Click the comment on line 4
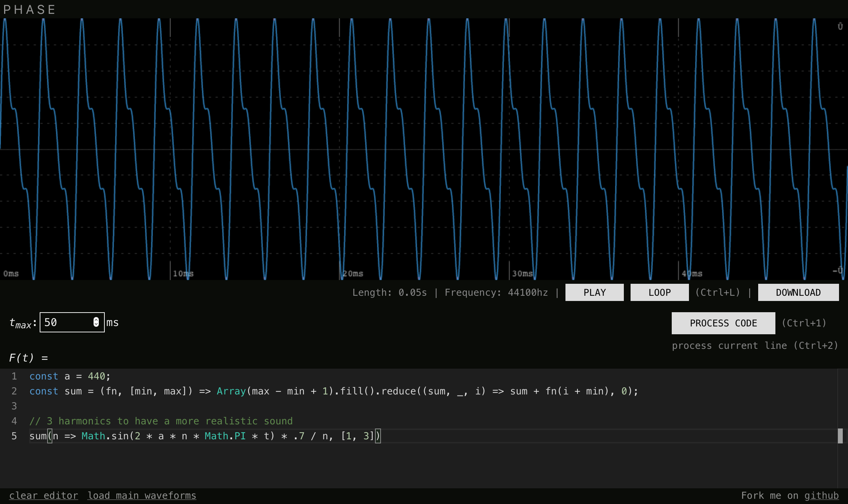The image size is (848, 504). pos(161,421)
